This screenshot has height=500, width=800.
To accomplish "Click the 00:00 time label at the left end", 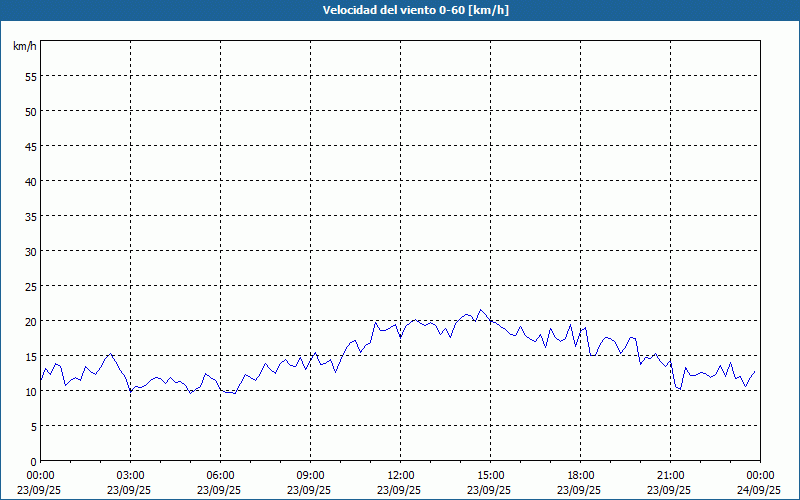I will (x=40, y=475).
